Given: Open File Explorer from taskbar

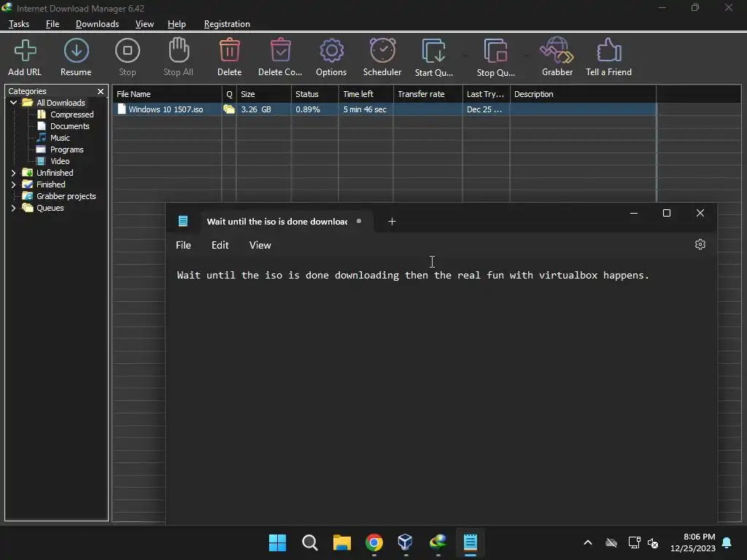Looking at the screenshot, I should click(x=341, y=542).
